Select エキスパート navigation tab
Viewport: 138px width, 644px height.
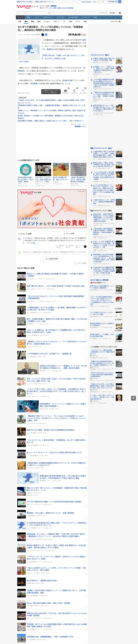pos(48,17)
